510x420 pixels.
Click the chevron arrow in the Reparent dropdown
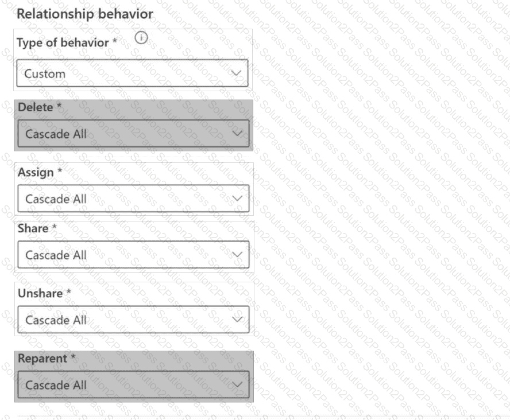tap(236, 385)
